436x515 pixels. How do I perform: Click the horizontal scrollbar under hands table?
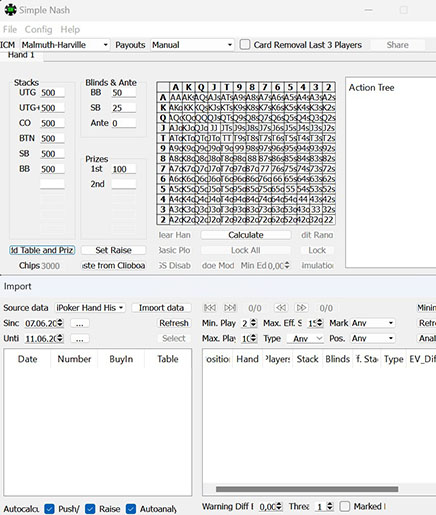(x=307, y=489)
